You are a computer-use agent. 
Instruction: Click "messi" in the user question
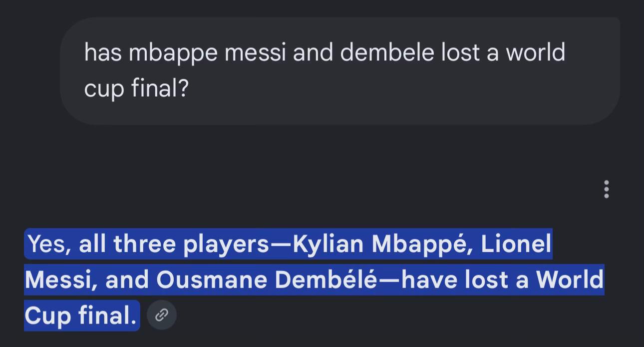pos(255,53)
